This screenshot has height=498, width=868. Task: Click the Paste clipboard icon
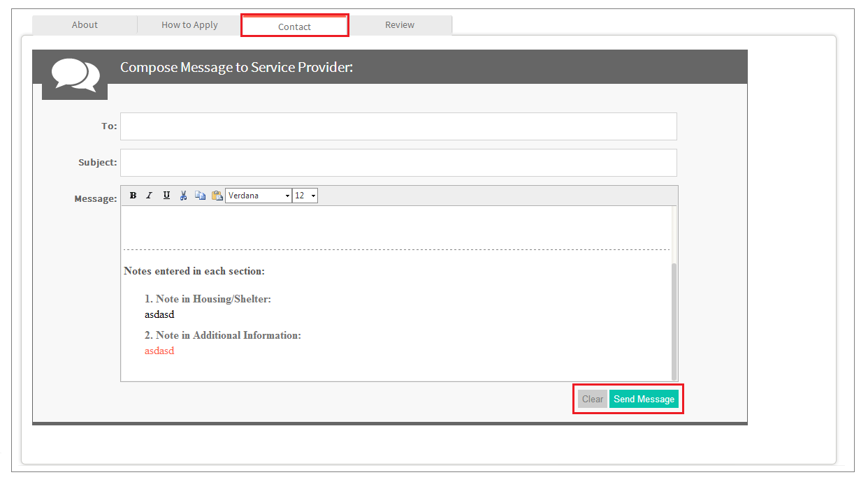pyautogui.click(x=217, y=196)
